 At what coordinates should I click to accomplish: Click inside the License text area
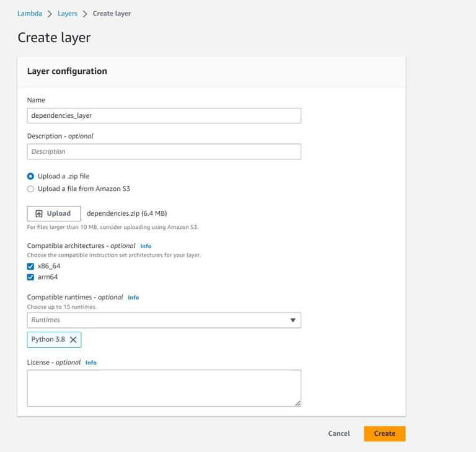(164, 388)
